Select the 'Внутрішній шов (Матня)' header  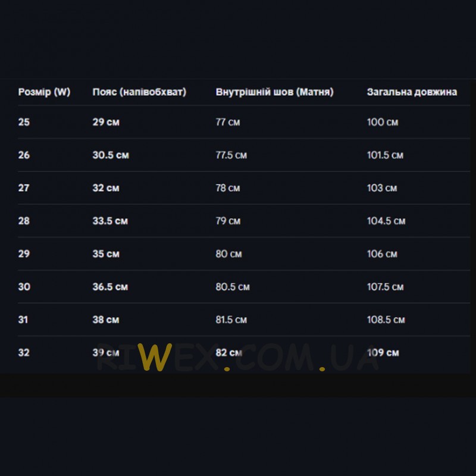click(x=274, y=92)
